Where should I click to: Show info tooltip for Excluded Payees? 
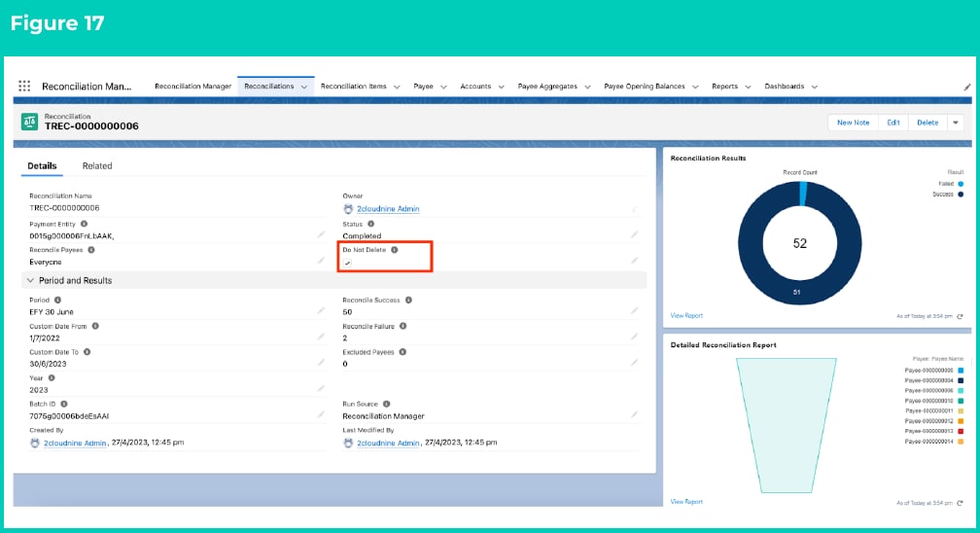(x=402, y=352)
